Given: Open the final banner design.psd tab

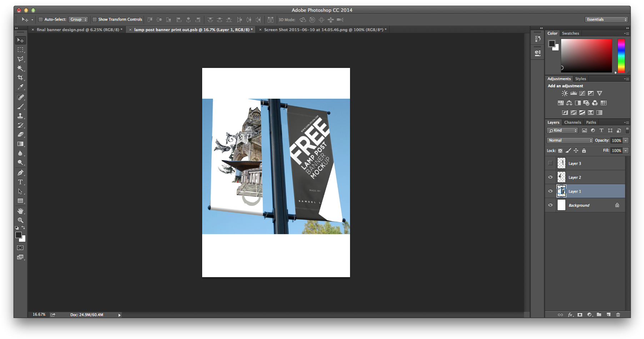Looking at the screenshot, I should coord(79,30).
